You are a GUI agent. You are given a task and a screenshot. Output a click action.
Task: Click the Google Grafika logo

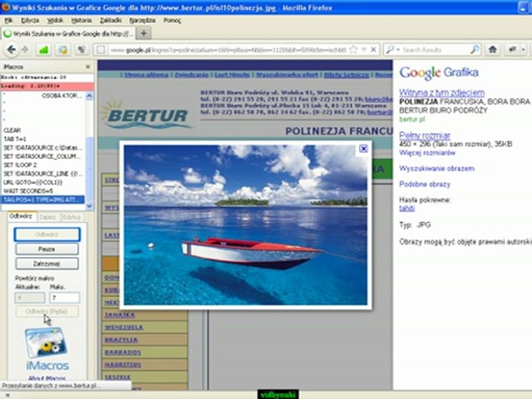pos(439,73)
